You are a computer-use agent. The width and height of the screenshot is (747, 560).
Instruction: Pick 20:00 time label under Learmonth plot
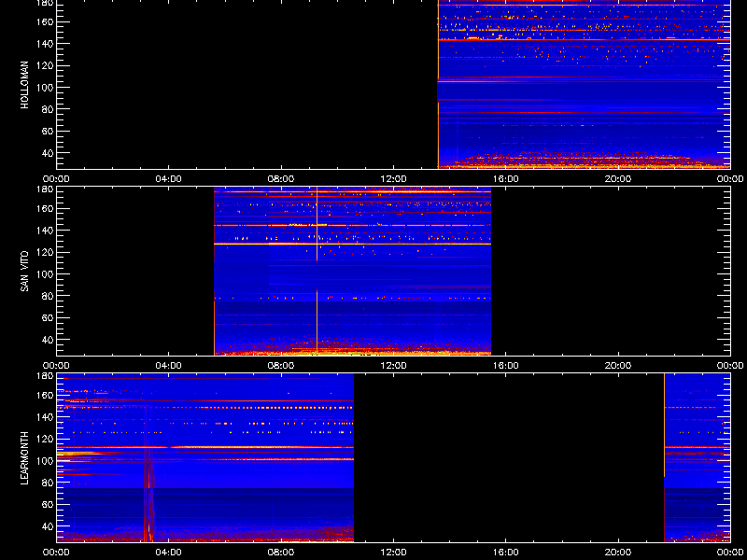pos(618,553)
